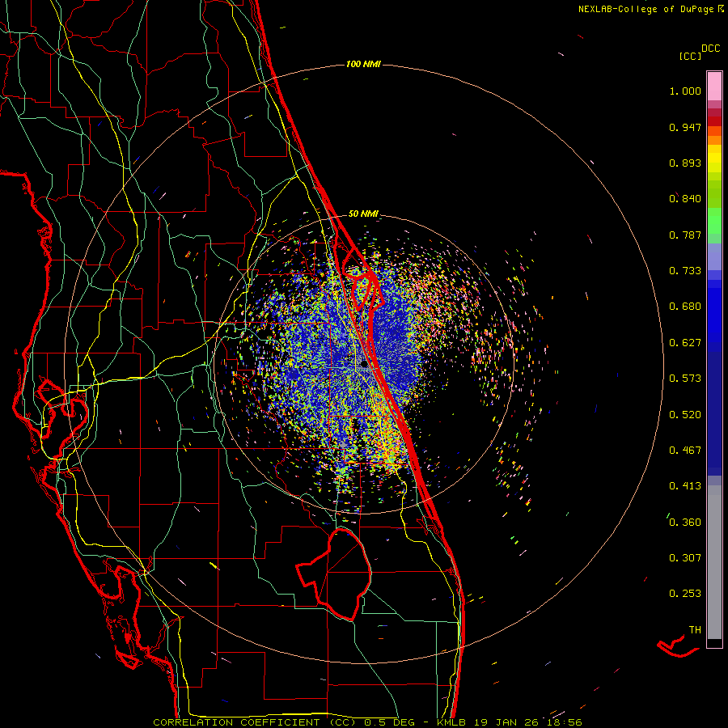The height and width of the screenshot is (728, 728).
Task: Click the 0.307 color scale value
Action: click(x=685, y=558)
